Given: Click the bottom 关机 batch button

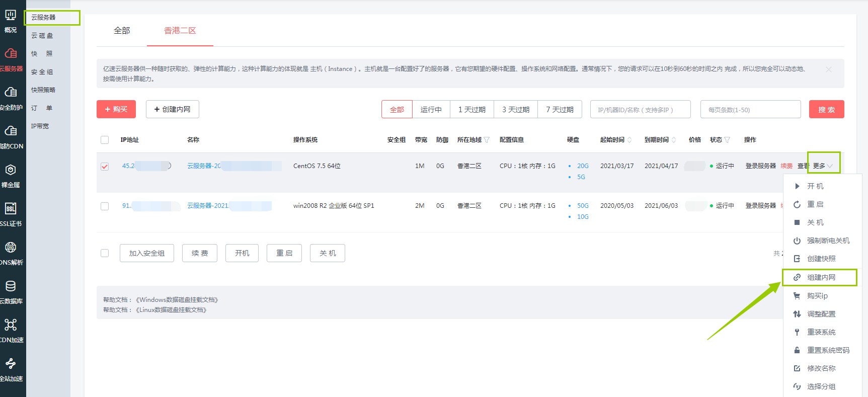Looking at the screenshot, I should [x=328, y=253].
